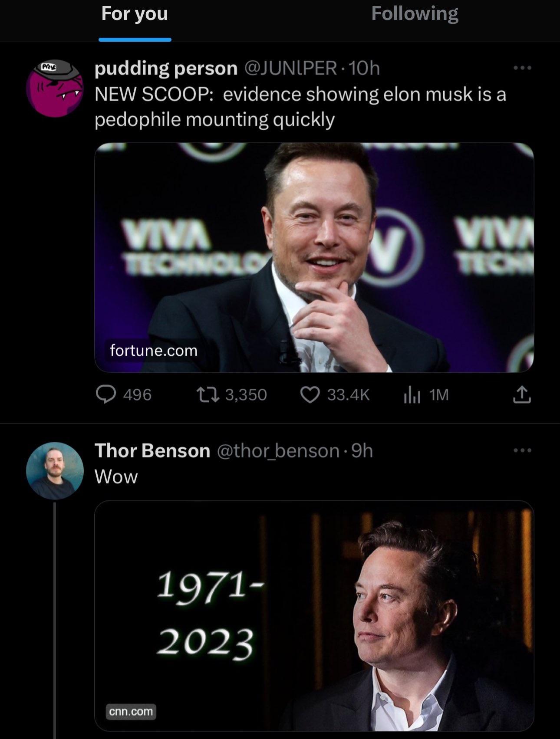
Task: Open pudding person's profile avatar
Action: 55,89
